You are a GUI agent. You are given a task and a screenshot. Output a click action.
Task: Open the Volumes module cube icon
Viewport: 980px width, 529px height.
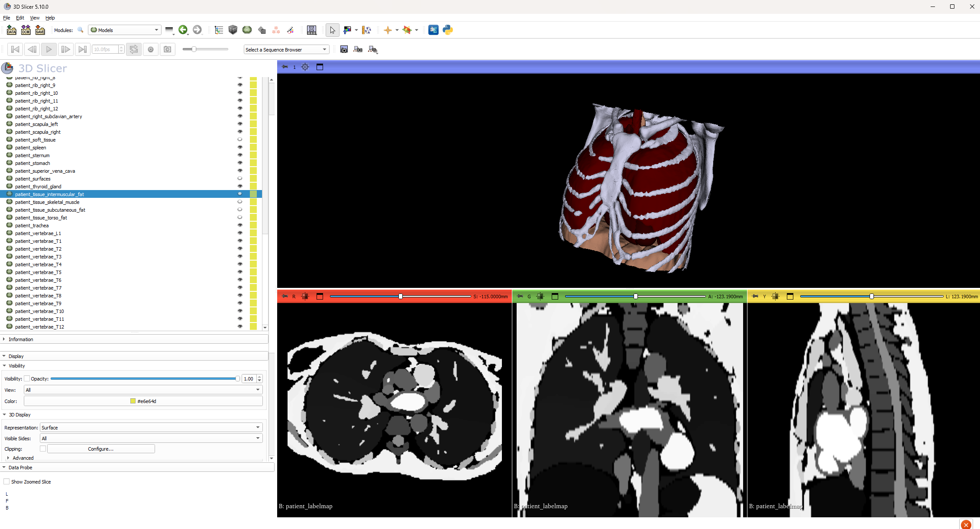tap(233, 30)
